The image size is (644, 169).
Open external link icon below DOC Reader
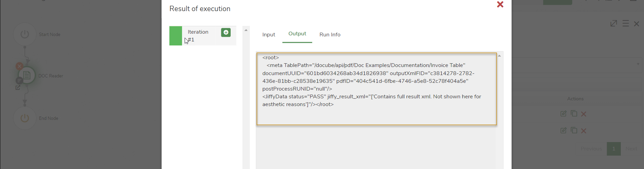18,88
